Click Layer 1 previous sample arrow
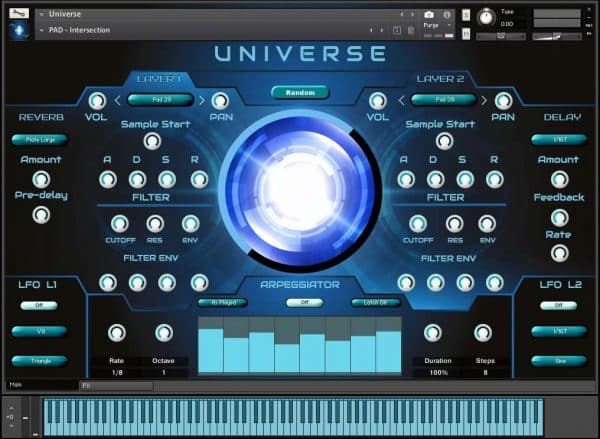Image resolution: width=600 pixels, height=439 pixels. click(x=117, y=101)
